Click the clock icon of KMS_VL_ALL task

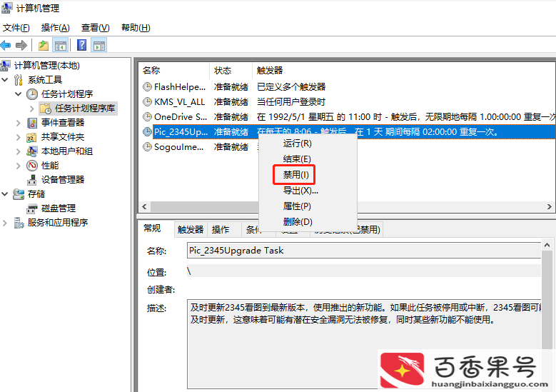click(x=147, y=102)
